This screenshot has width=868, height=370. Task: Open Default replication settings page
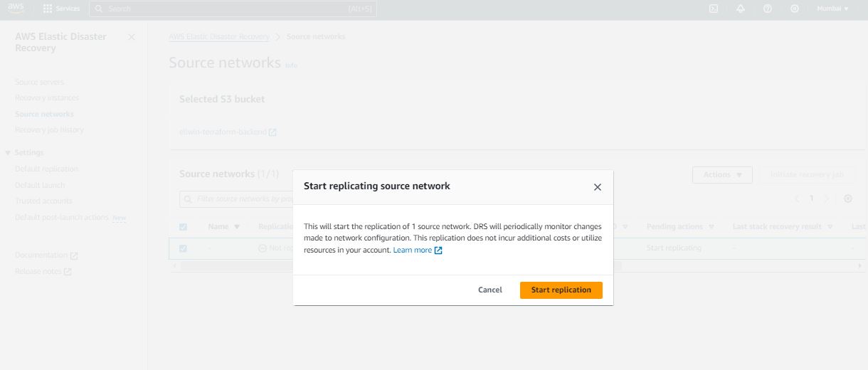(46, 169)
